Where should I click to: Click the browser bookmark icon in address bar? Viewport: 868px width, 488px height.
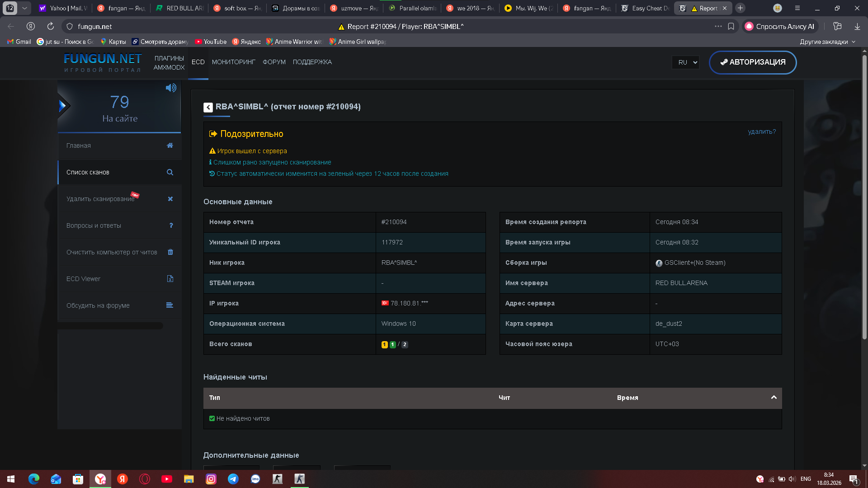[731, 27]
